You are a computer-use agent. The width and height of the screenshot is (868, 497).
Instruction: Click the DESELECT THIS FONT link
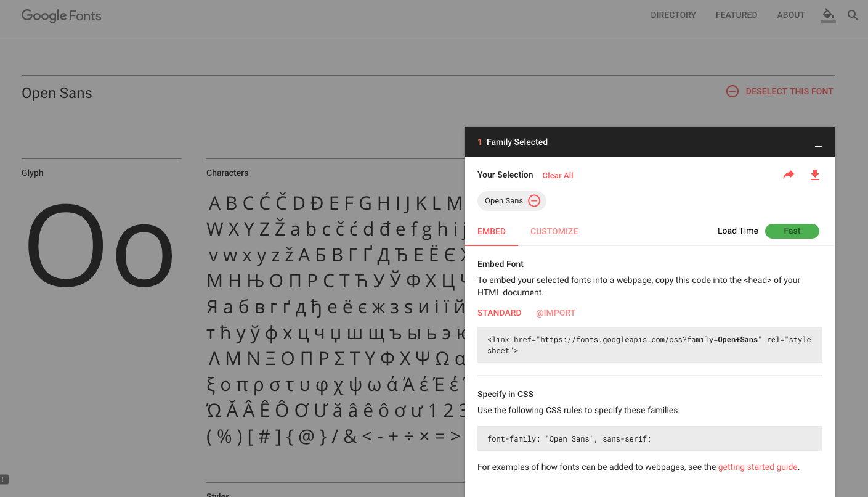(789, 91)
